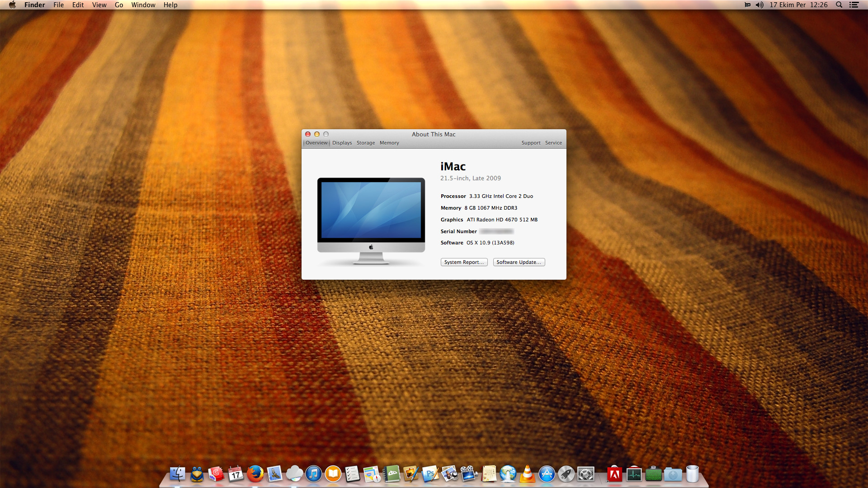Image resolution: width=868 pixels, height=488 pixels.
Task: Open the Mail stamp icon
Action: point(275,474)
